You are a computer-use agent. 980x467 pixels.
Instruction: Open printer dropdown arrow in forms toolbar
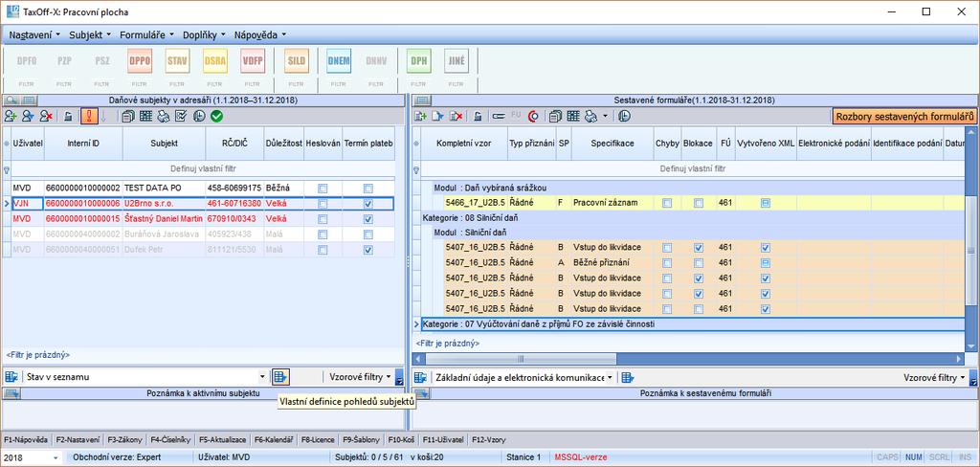click(x=605, y=116)
